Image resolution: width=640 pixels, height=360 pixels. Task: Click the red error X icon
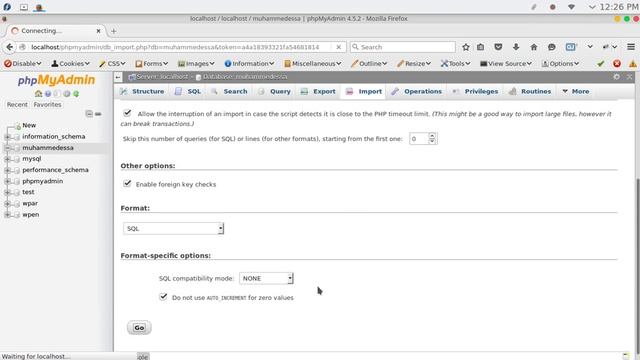click(617, 64)
